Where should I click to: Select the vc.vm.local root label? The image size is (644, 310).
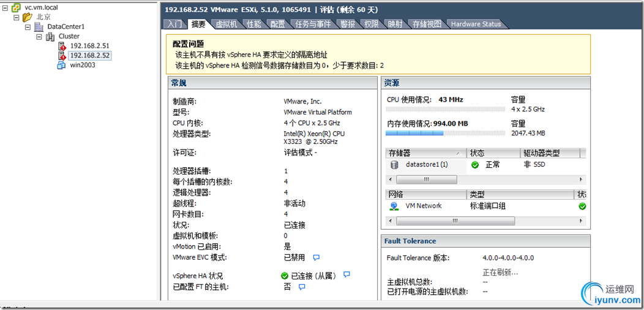point(40,7)
